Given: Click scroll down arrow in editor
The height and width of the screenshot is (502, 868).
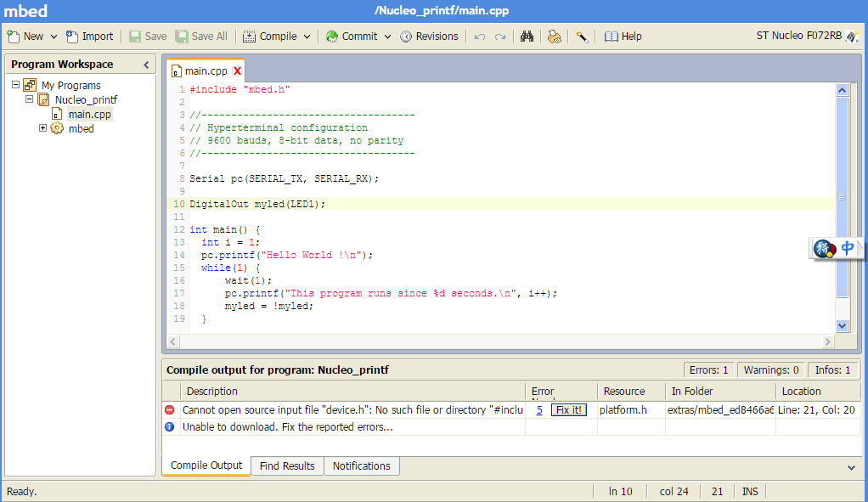Looking at the screenshot, I should pos(842,326).
